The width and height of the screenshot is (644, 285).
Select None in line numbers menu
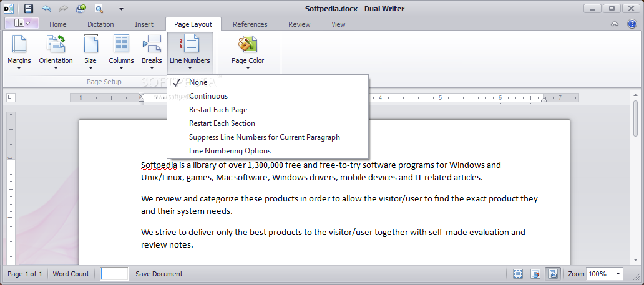pyautogui.click(x=268, y=82)
